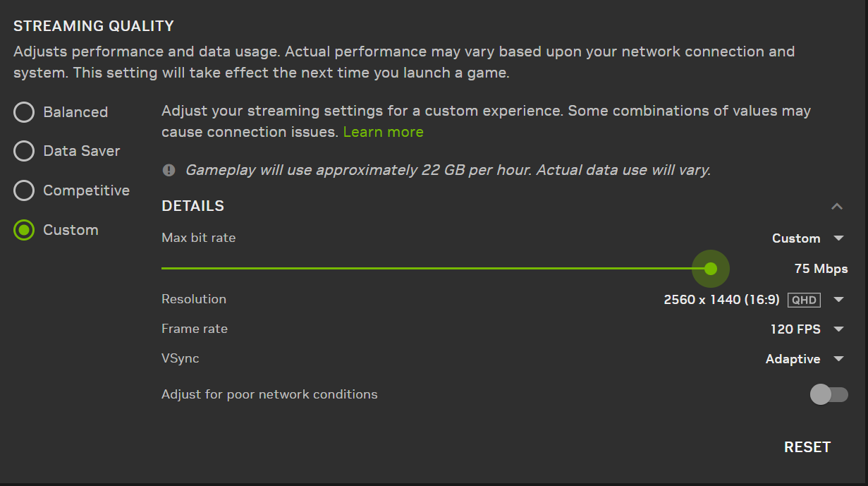
Task: Select the Data Saver radio button
Action: 24,151
